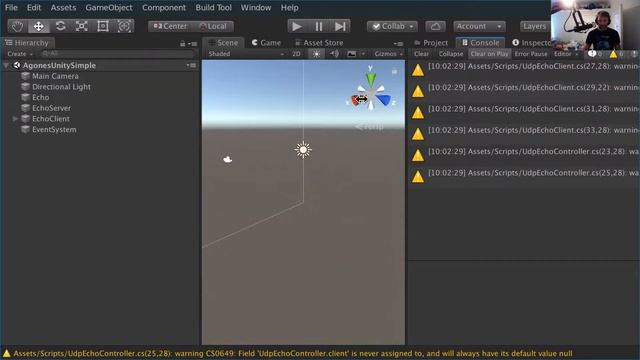
Task: Open AgonesUnitySimple scene options menu
Action: click(x=191, y=65)
